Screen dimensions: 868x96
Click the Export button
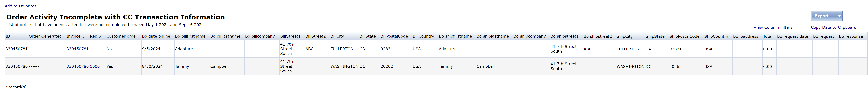823,16
